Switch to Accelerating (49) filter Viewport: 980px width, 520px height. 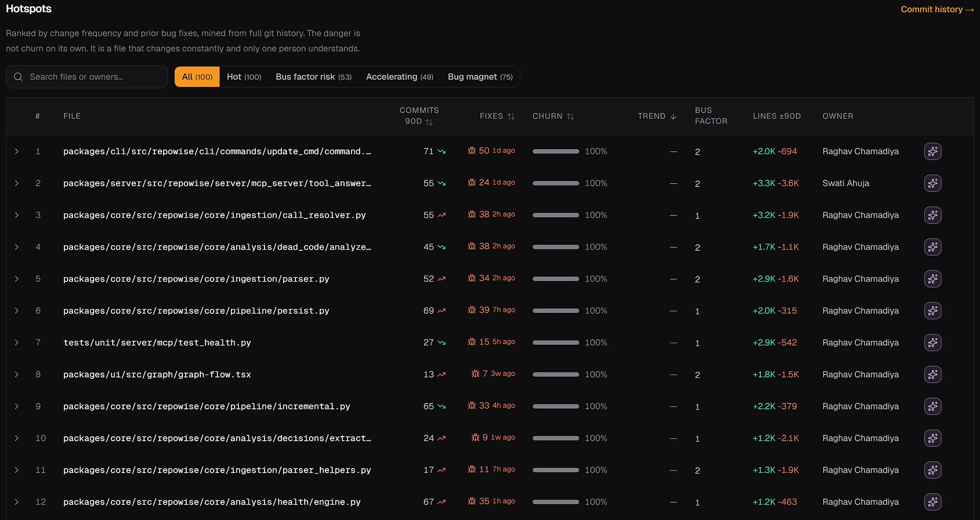[400, 77]
